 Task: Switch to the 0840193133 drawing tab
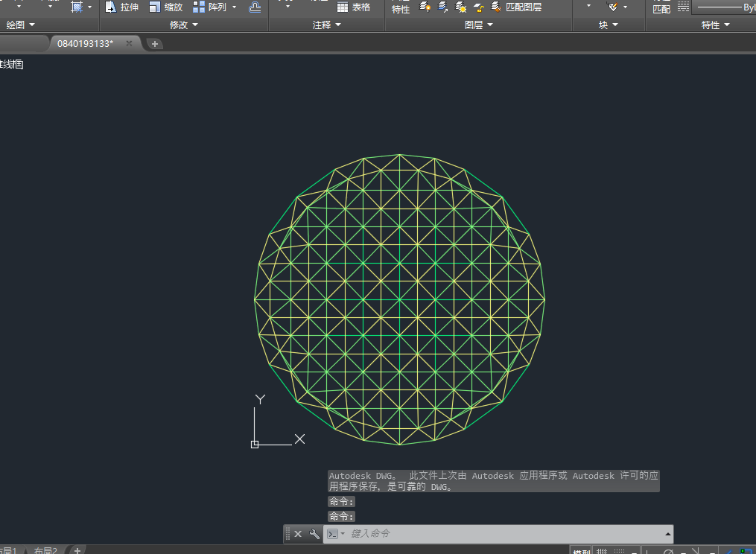click(x=85, y=43)
